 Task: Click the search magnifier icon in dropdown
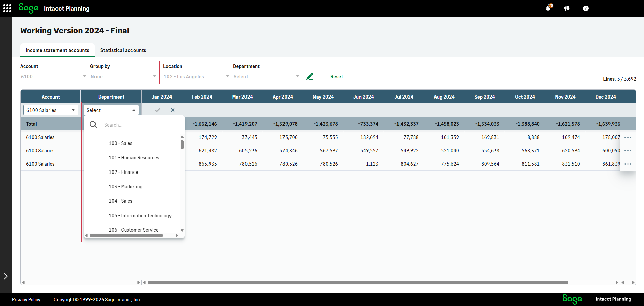[93, 125]
